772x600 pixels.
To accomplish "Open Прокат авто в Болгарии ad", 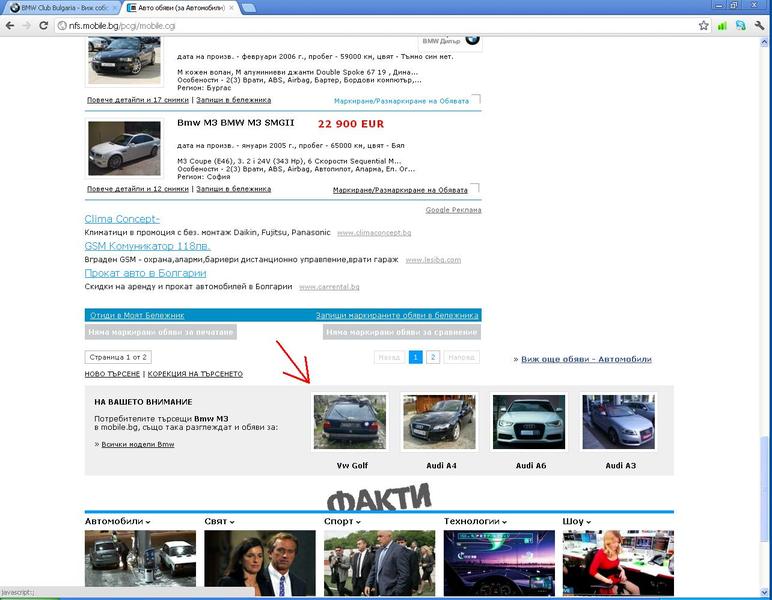I will click(x=145, y=273).
